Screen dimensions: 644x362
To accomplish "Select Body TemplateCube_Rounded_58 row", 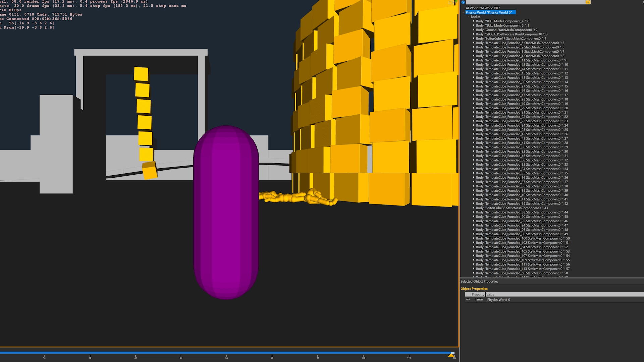I will pos(522,160).
